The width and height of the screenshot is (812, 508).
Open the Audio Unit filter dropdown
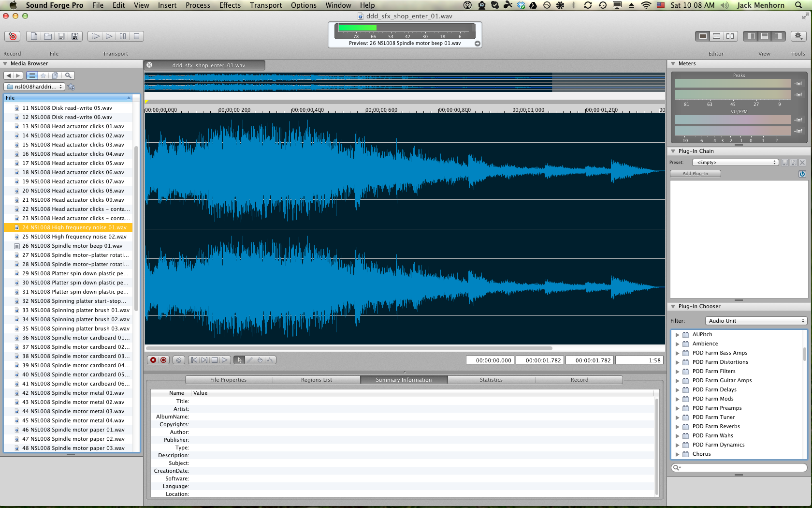(x=756, y=321)
